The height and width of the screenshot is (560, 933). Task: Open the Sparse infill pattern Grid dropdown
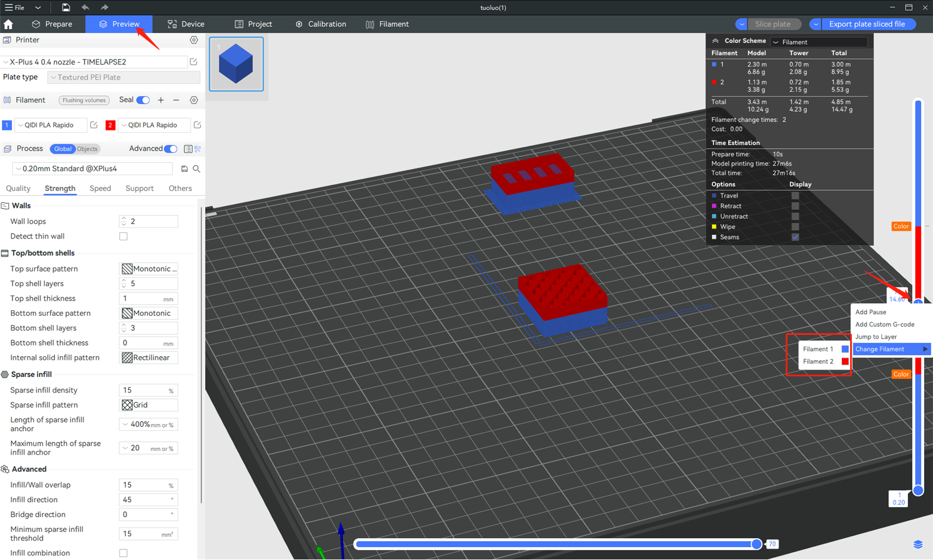[148, 405]
